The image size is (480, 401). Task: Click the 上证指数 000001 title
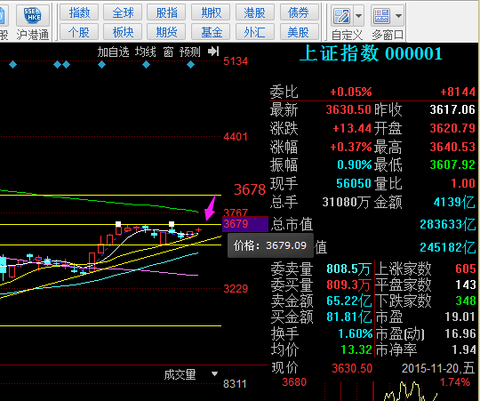(x=371, y=54)
